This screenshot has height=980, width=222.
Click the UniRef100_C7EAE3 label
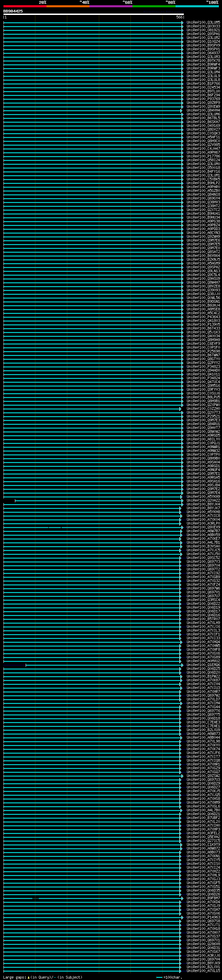tap(203, 722)
